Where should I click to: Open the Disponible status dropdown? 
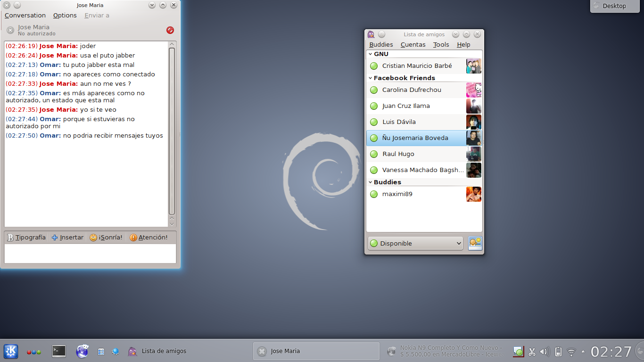tap(415, 244)
